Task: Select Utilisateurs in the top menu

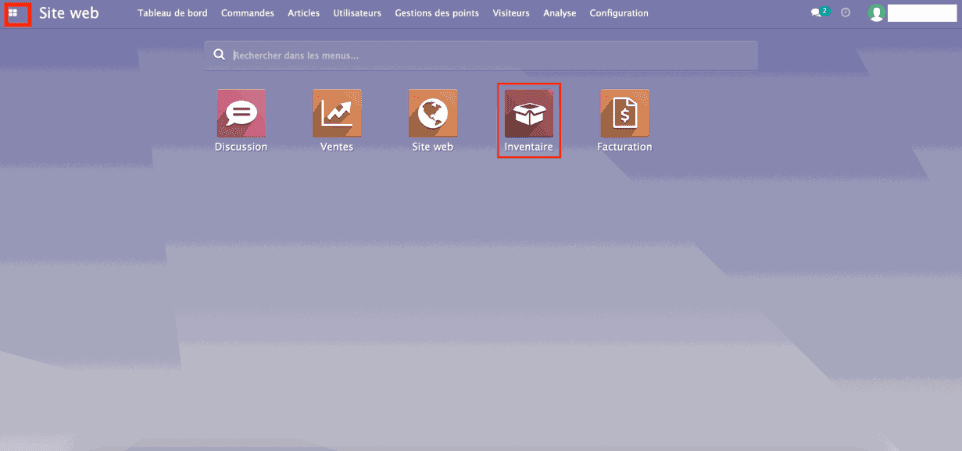Action: [357, 13]
